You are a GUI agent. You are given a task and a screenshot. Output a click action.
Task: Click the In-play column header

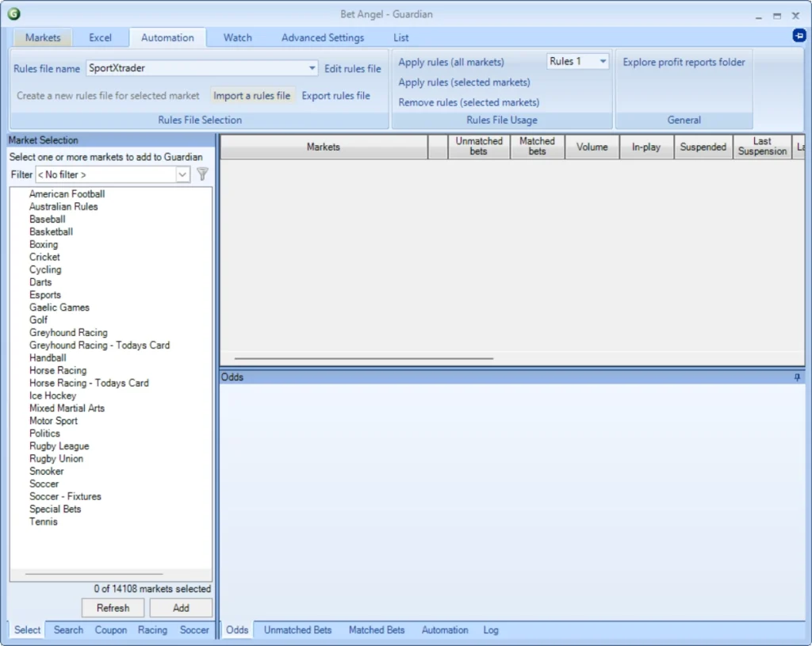(646, 147)
